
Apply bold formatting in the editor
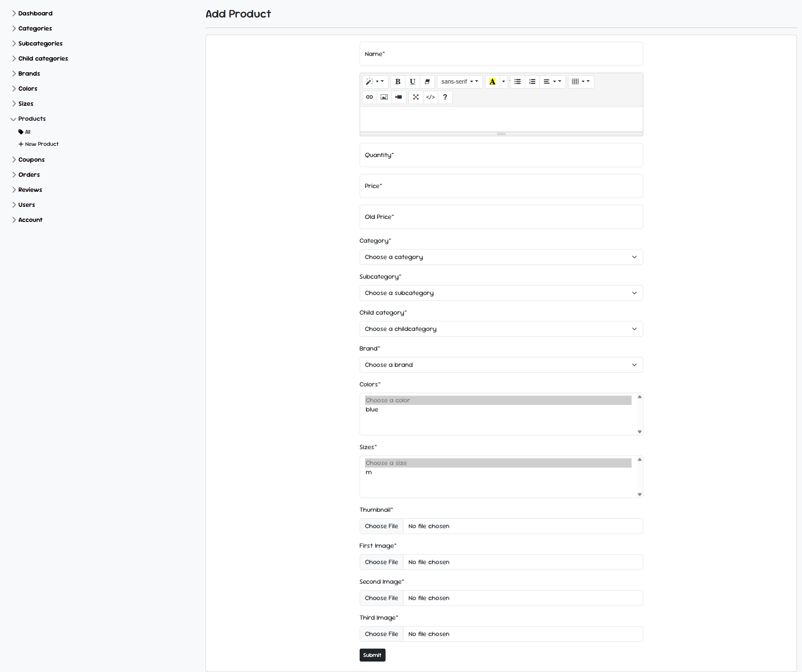tap(397, 81)
